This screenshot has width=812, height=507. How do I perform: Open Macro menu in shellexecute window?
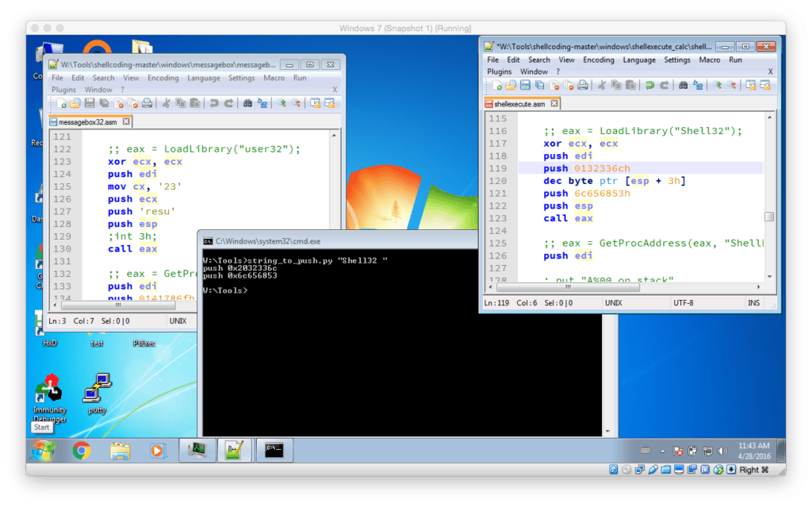[710, 60]
